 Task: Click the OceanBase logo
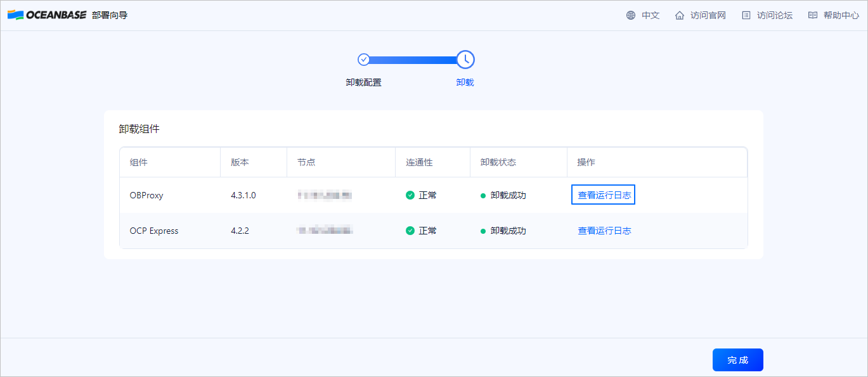(47, 15)
